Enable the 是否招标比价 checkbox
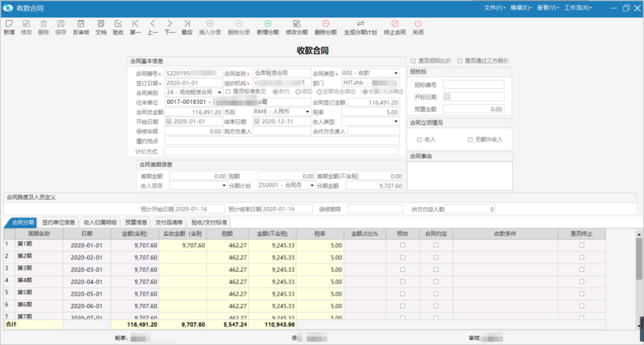Image resolution: width=644 pixels, height=345 pixels. [413, 61]
